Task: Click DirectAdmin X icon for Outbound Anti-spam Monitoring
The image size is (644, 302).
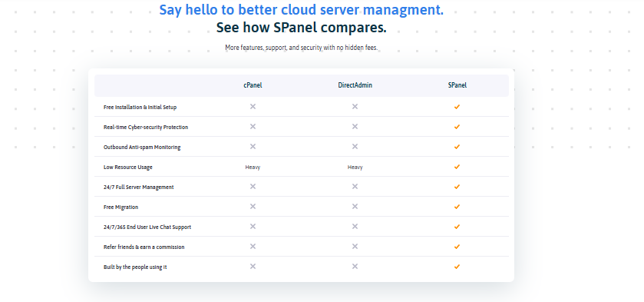Action: pyautogui.click(x=355, y=147)
